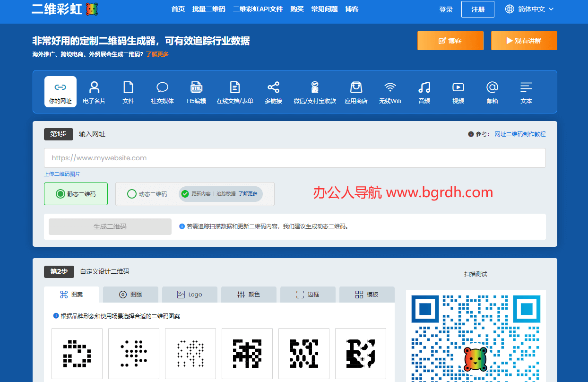
Task: Select the 邮箱 email icon
Action: (492, 92)
